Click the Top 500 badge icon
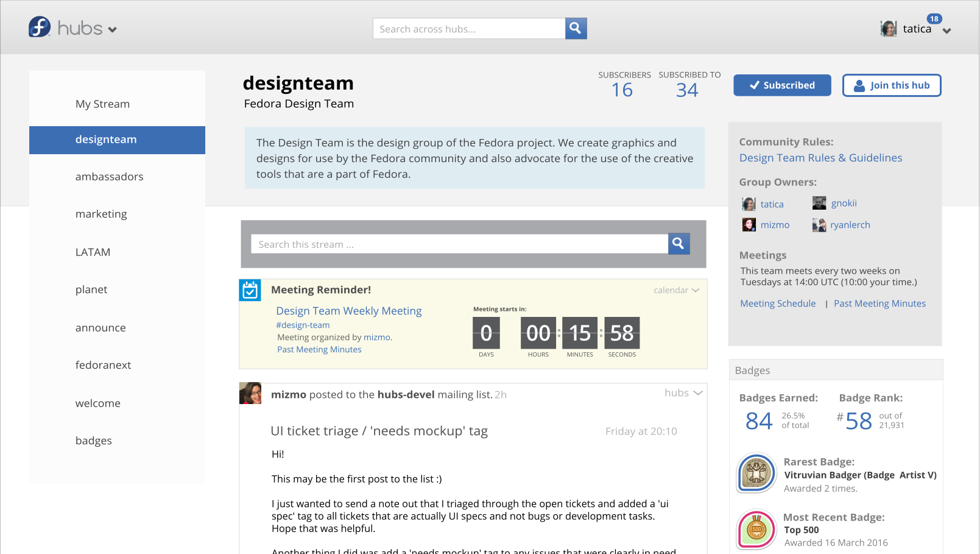 click(756, 530)
